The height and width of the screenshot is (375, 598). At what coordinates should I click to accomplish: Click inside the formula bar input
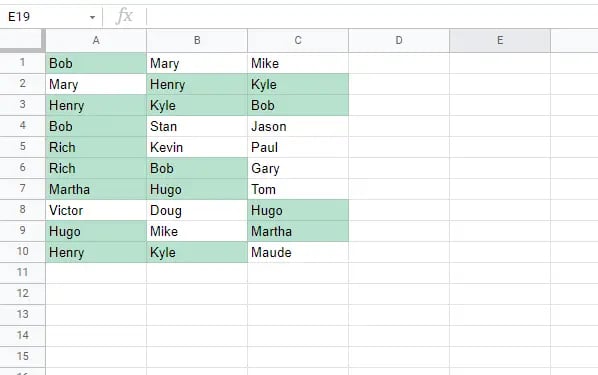point(372,17)
